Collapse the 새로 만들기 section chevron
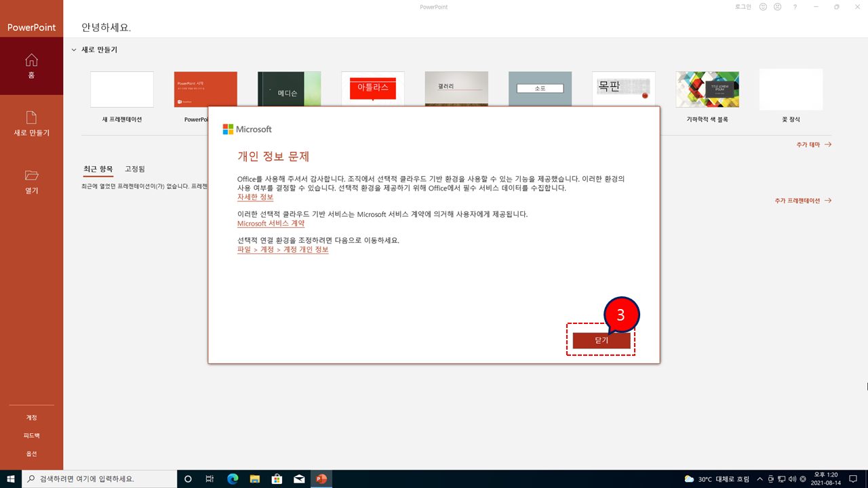868x488 pixels. (74, 49)
